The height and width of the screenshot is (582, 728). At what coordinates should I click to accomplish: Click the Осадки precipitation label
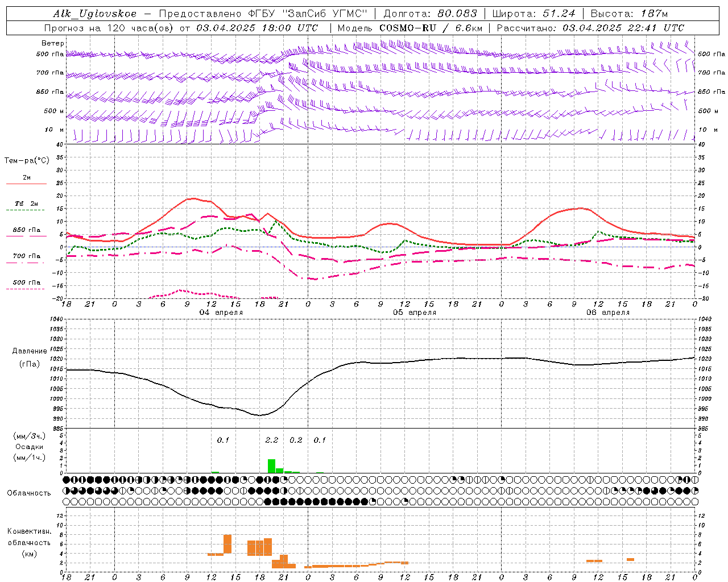tap(30, 447)
